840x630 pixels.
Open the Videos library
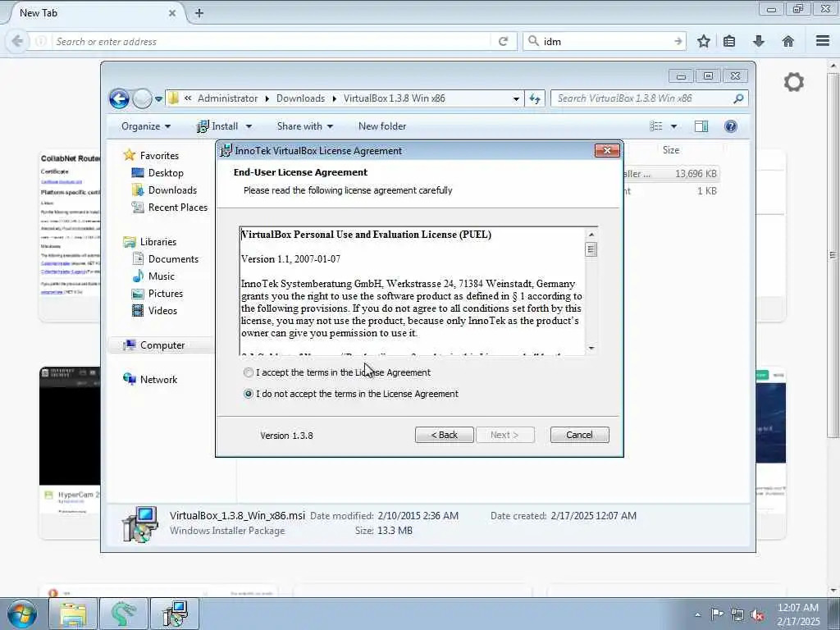pos(162,311)
